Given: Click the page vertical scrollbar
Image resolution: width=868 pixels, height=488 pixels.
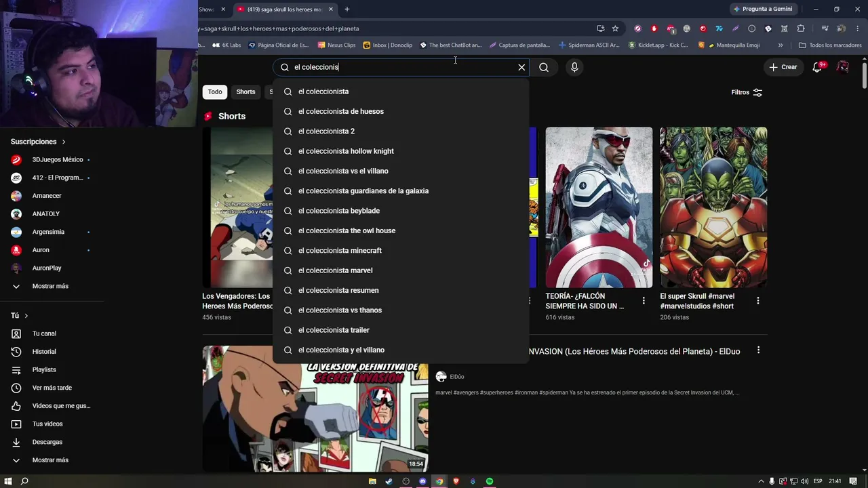Looking at the screenshot, I should [864, 75].
